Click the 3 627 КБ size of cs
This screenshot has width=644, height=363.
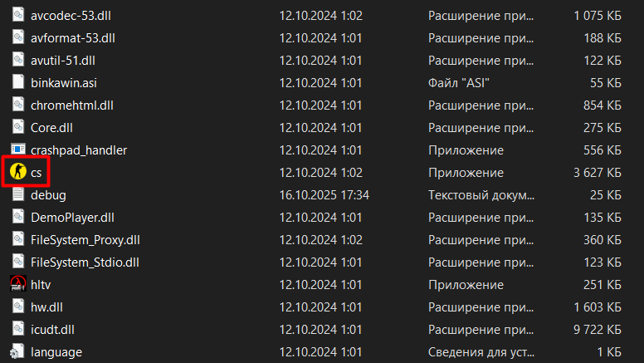[x=597, y=172]
